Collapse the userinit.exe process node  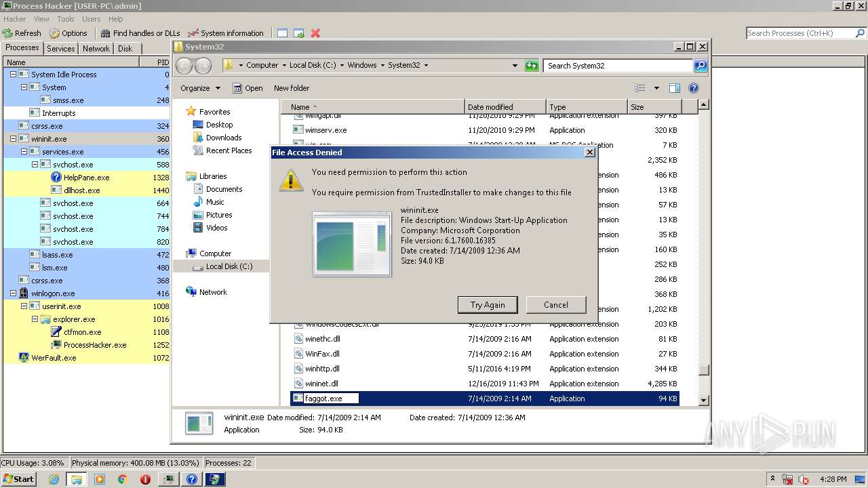pos(24,306)
